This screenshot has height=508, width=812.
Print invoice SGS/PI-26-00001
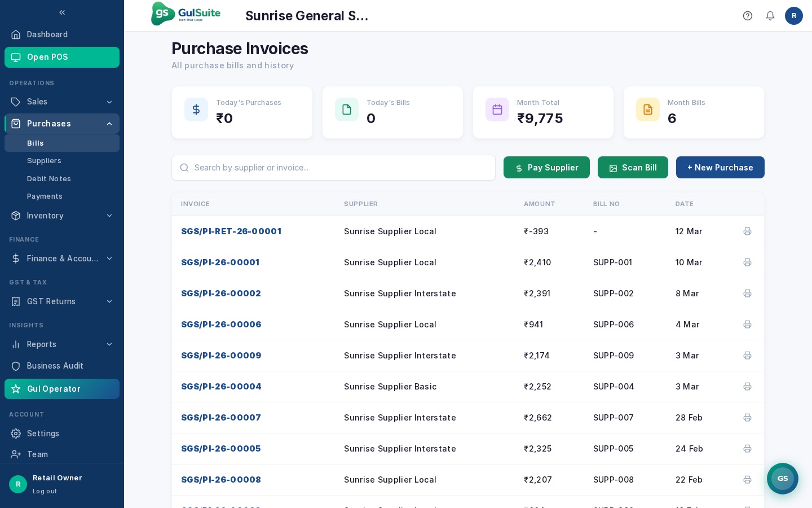(747, 262)
